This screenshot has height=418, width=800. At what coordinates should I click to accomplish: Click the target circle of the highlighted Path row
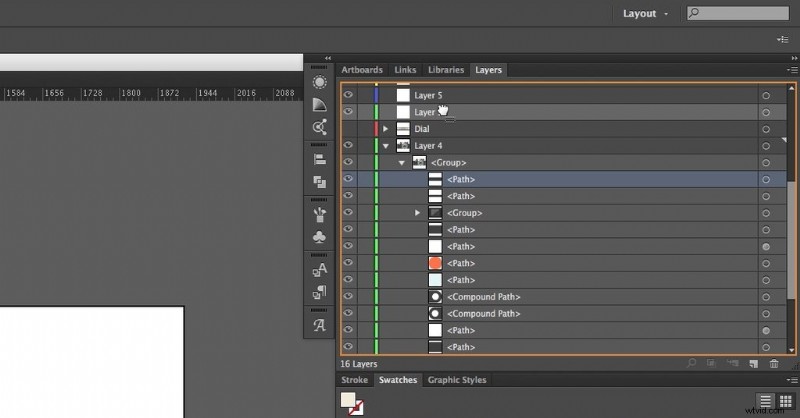[766, 180]
